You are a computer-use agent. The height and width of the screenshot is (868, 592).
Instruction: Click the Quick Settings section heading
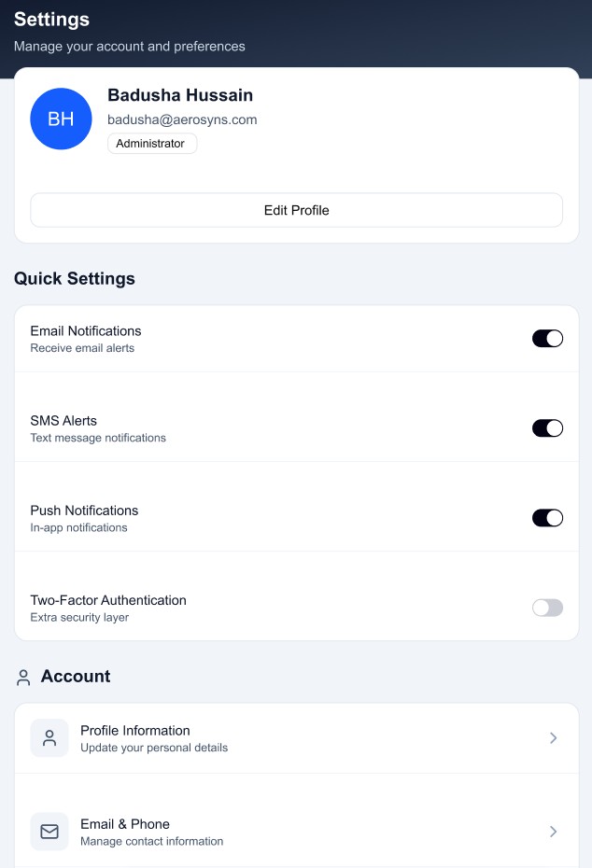(75, 278)
